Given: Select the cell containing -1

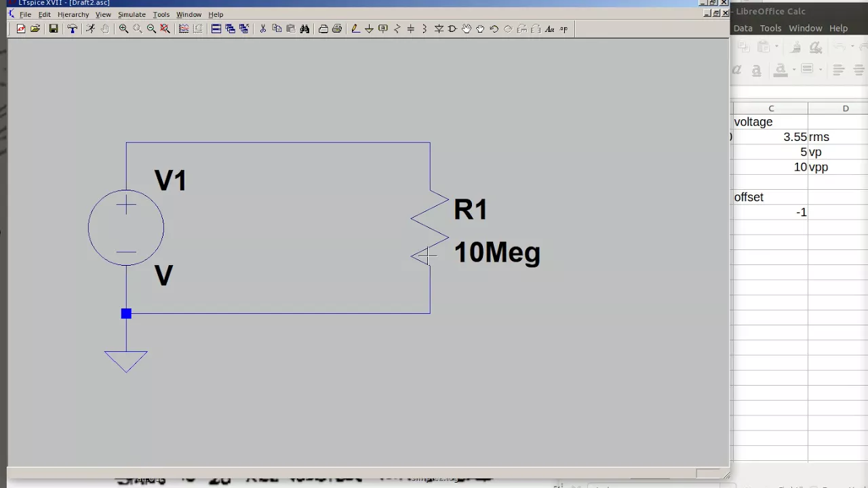Looking at the screenshot, I should (x=771, y=212).
